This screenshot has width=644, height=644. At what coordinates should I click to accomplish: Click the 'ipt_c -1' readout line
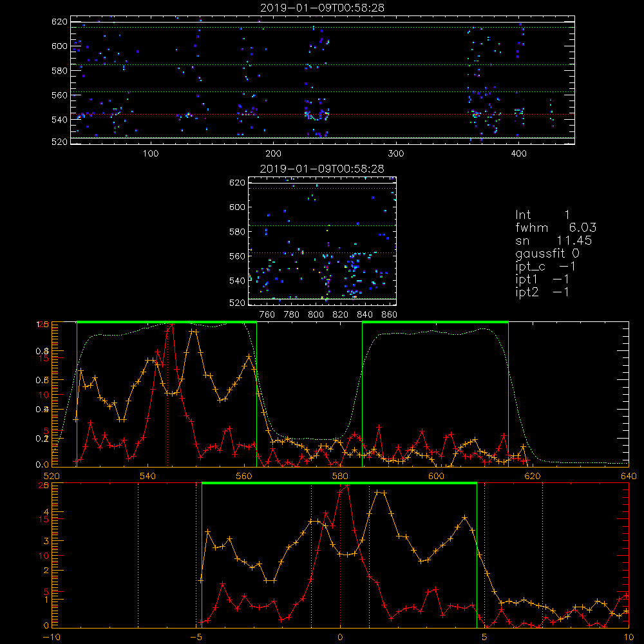click(545, 267)
